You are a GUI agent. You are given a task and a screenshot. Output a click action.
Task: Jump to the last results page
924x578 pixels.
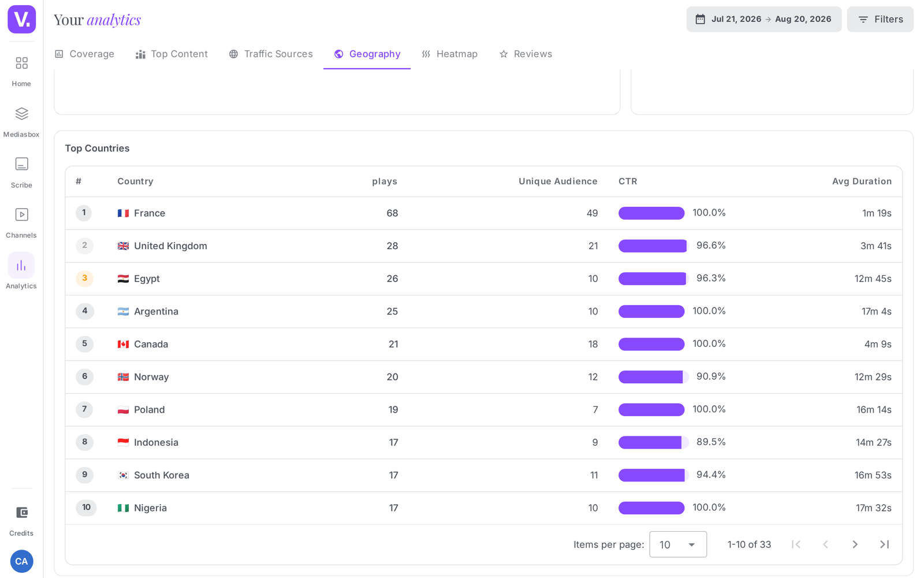884,544
